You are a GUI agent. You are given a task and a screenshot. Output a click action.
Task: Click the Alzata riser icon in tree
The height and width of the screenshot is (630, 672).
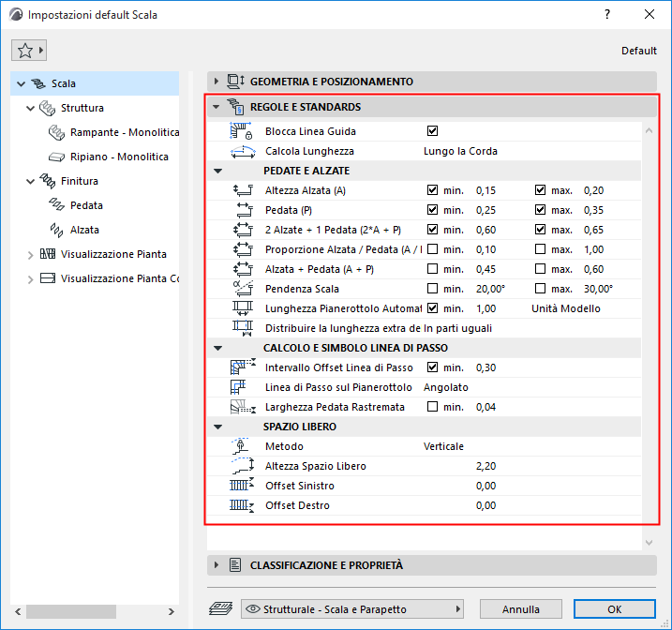[56, 230]
